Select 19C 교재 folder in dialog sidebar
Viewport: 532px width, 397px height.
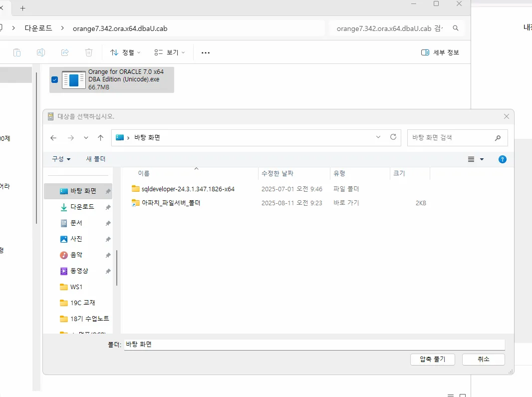(x=78, y=303)
